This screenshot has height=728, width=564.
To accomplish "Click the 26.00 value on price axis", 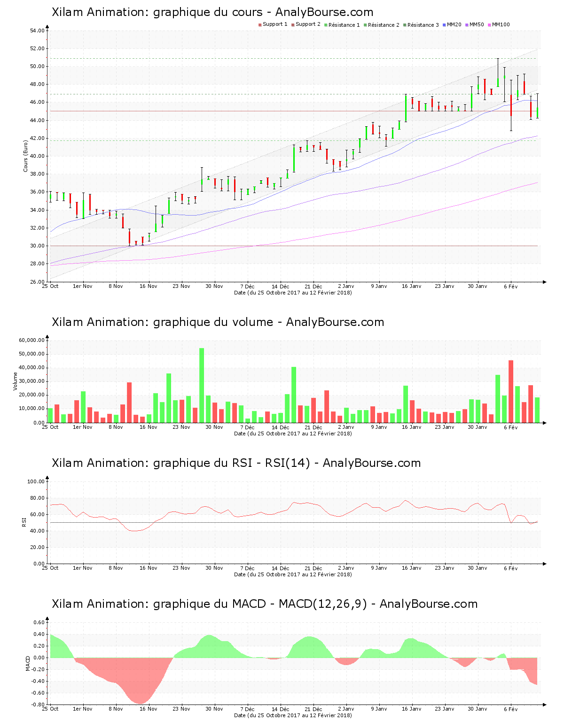I will (x=38, y=282).
